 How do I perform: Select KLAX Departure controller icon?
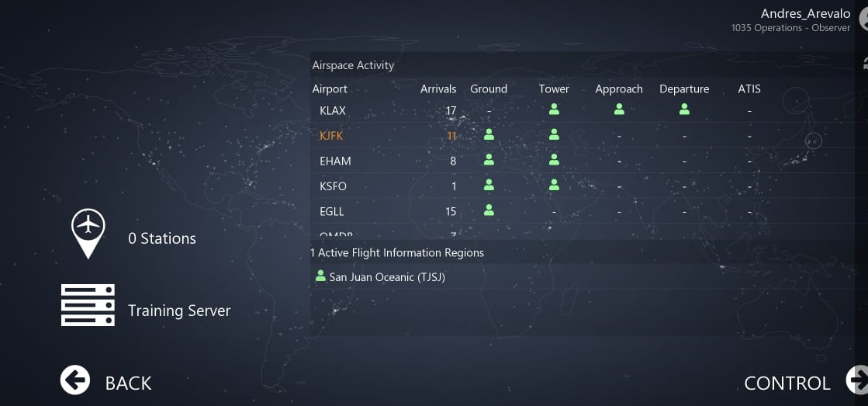point(684,110)
